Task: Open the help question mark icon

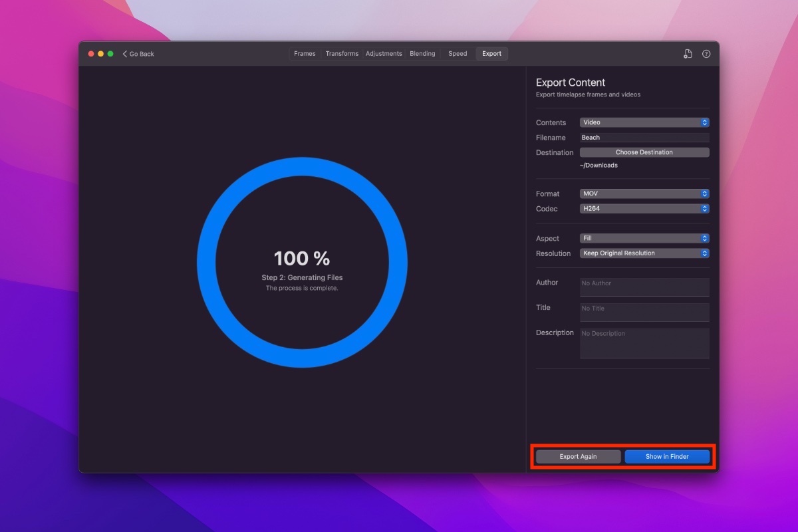Action: [706, 54]
